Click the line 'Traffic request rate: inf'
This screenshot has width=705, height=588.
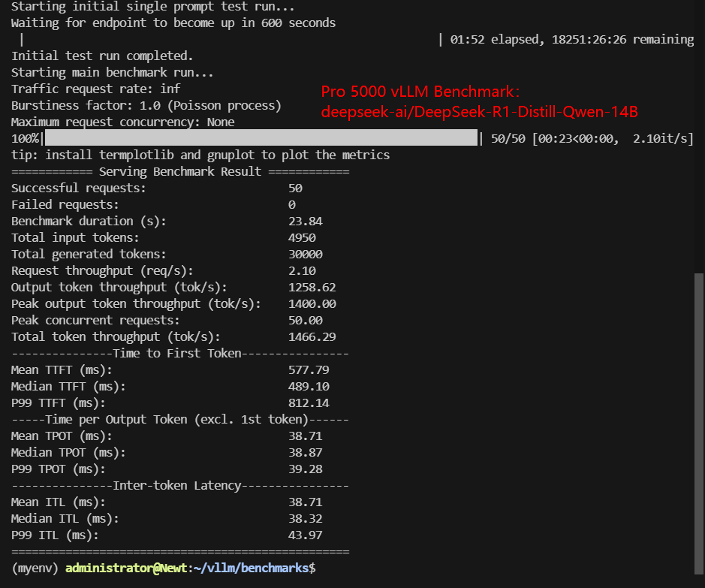pos(96,89)
